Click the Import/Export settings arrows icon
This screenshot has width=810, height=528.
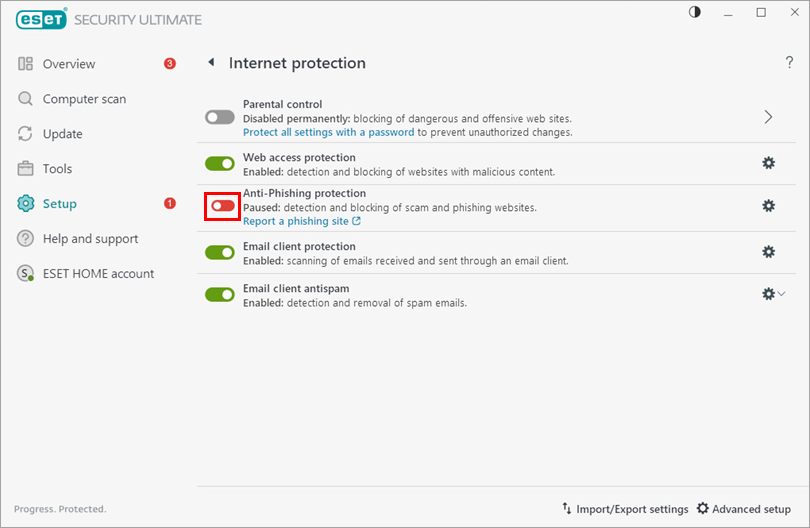(x=567, y=509)
